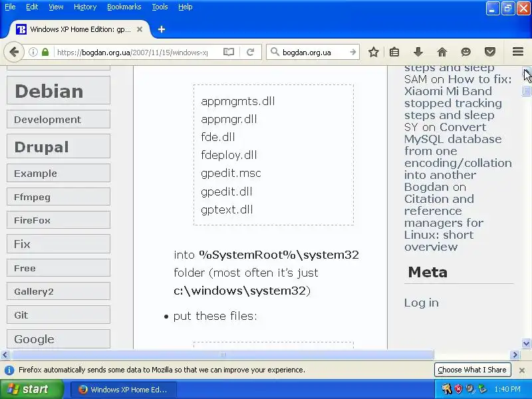Open the FireFox tag link

[x=59, y=220]
